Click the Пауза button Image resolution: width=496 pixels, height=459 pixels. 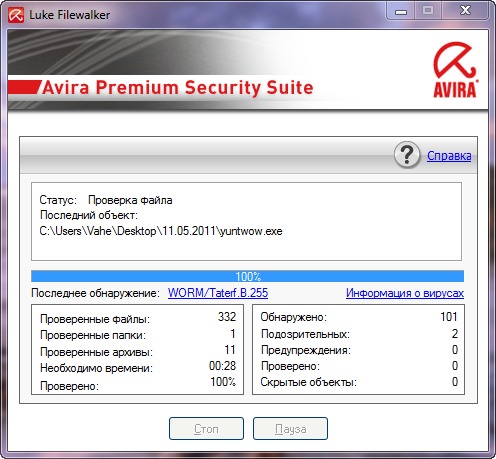[x=290, y=429]
